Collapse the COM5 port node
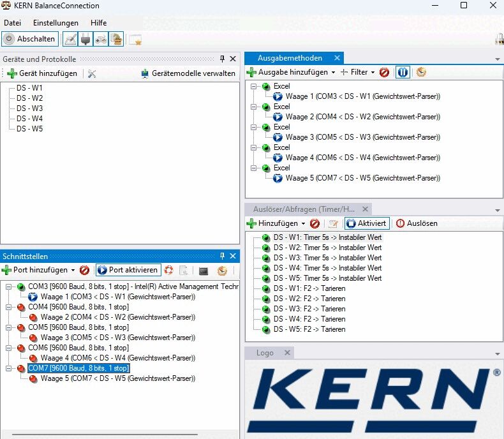The image size is (504, 439). [9, 327]
